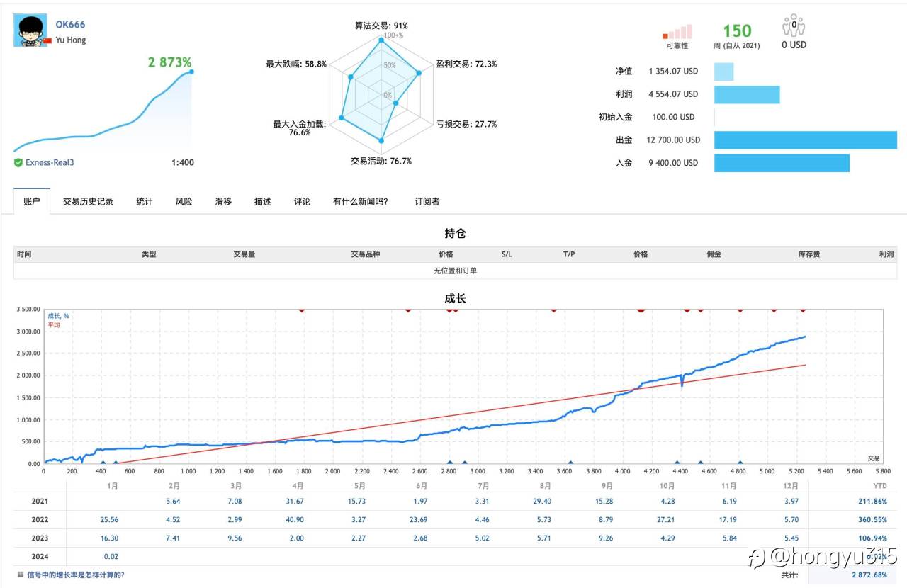Viewport: 907px width, 588px height.
Task: Click the 211.86% YTD value
Action: tap(871, 502)
